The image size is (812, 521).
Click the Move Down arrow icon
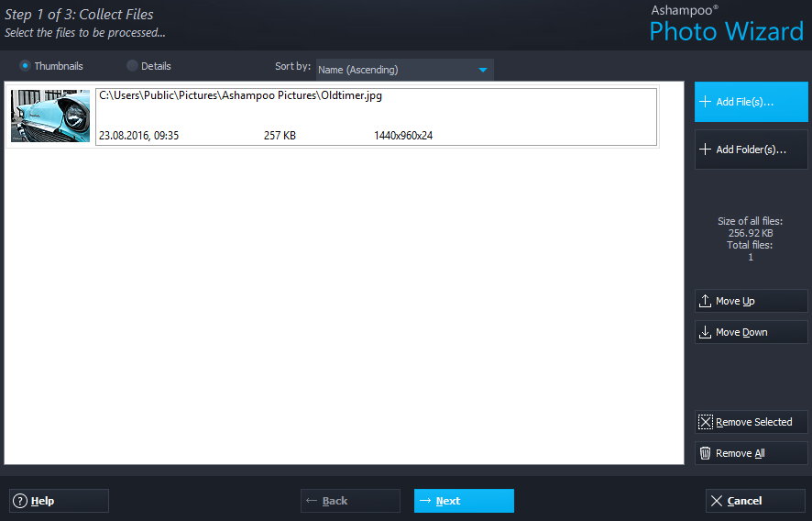[705, 332]
